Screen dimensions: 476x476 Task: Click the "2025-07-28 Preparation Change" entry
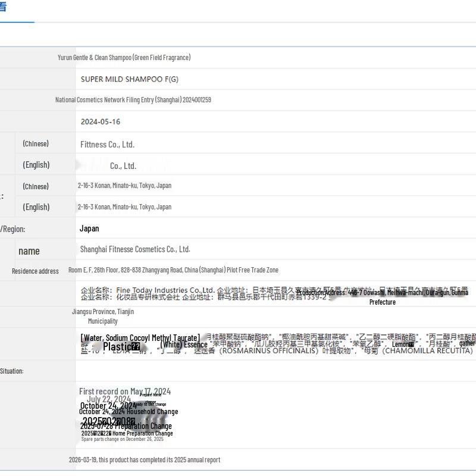tap(127, 426)
